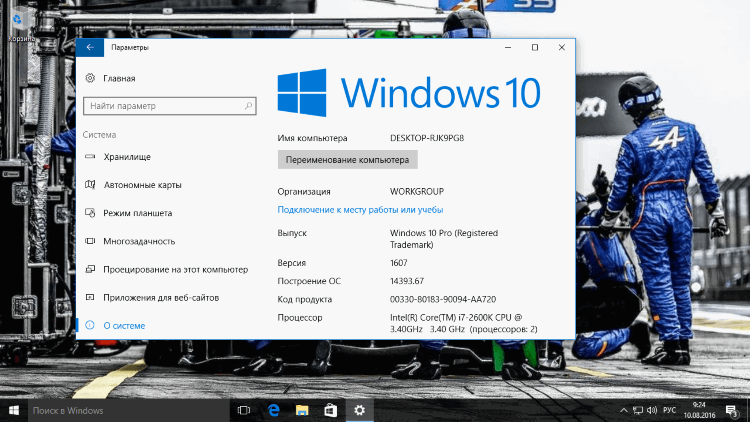Click the Версия label
Screen dimensions: 750x422
coord(291,263)
